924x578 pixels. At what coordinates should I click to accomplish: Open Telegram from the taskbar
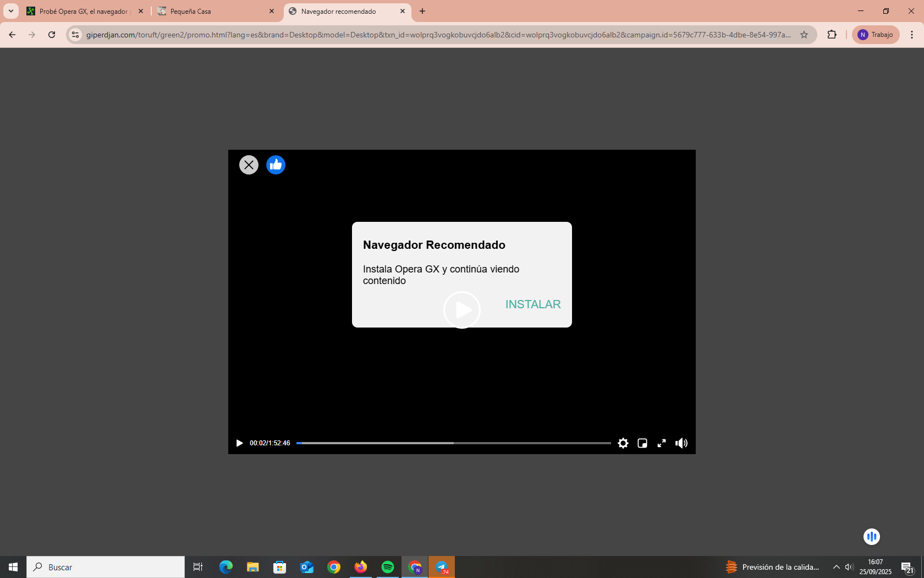point(442,567)
